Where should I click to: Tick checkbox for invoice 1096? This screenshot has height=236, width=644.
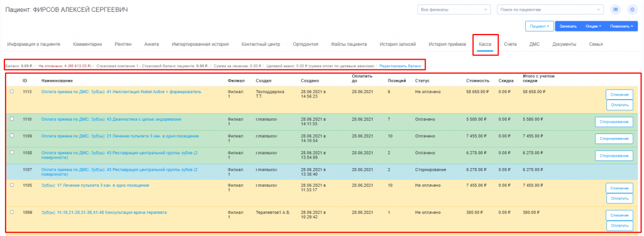pyautogui.click(x=12, y=212)
